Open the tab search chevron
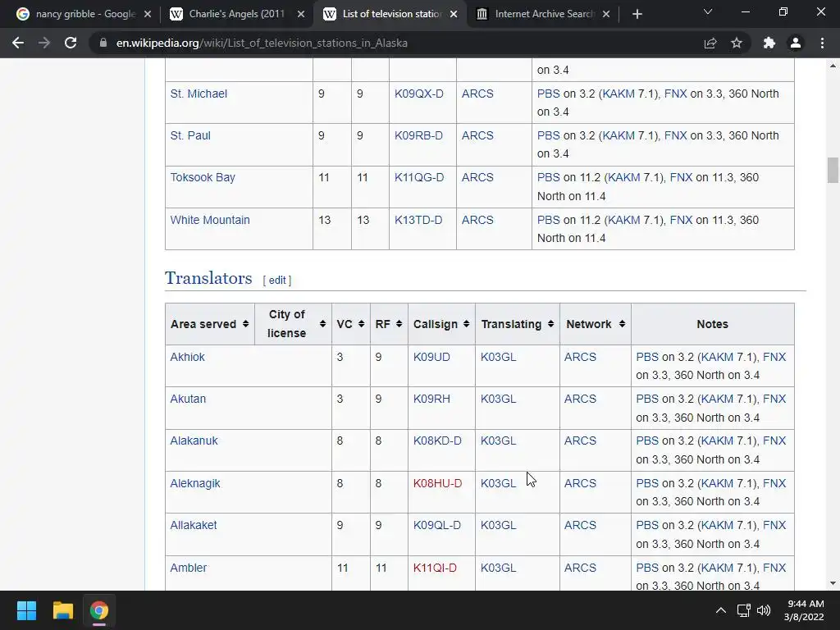This screenshot has height=630, width=840. tap(708, 11)
